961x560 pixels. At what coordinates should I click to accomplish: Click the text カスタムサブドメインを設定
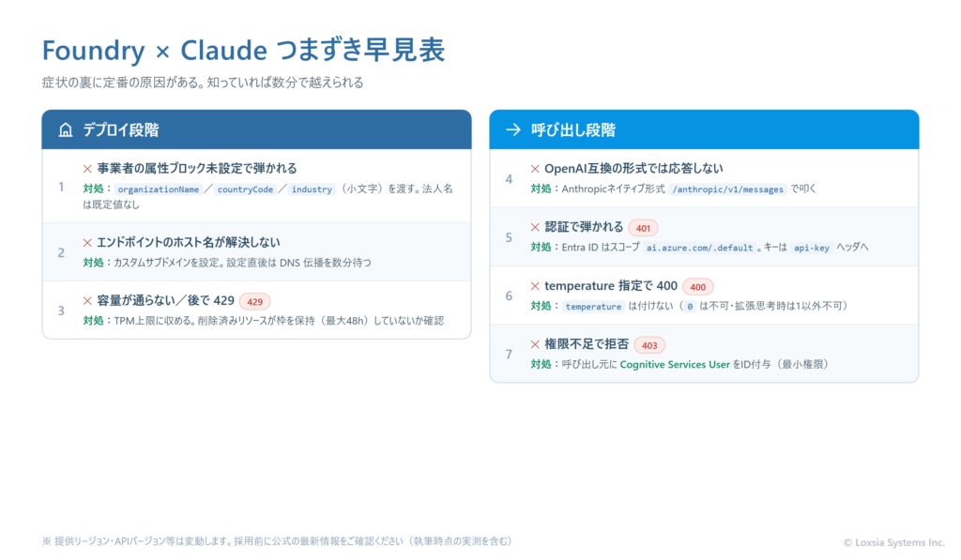[x=166, y=263]
